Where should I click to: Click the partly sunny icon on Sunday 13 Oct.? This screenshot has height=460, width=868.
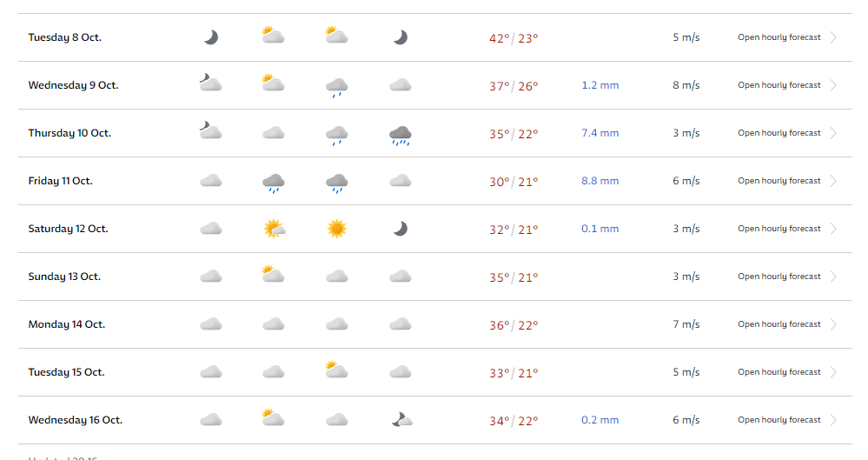[x=273, y=274]
